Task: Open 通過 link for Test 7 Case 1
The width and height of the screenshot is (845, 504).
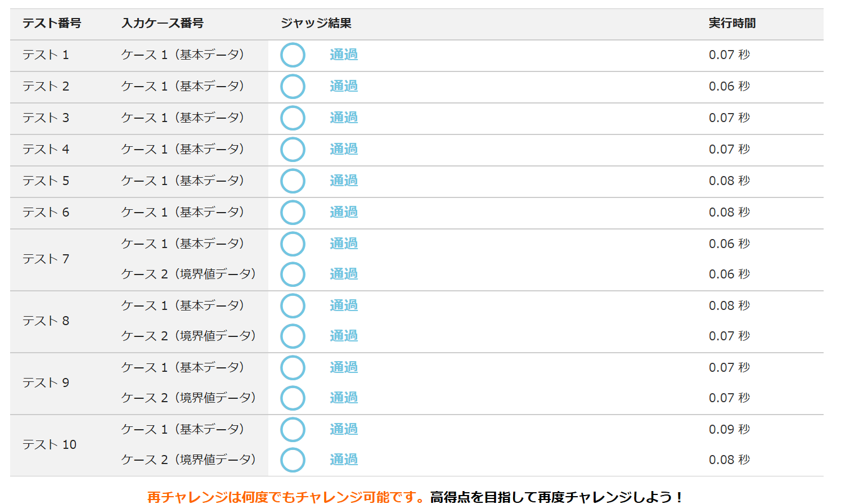Action: tap(344, 244)
